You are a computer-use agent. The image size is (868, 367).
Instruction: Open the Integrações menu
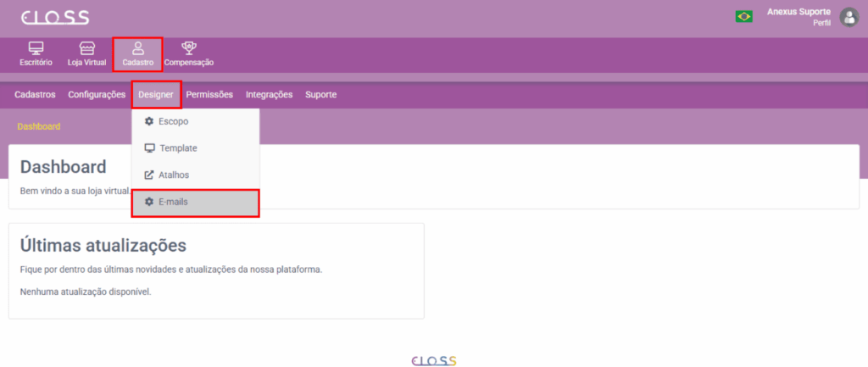(x=269, y=95)
